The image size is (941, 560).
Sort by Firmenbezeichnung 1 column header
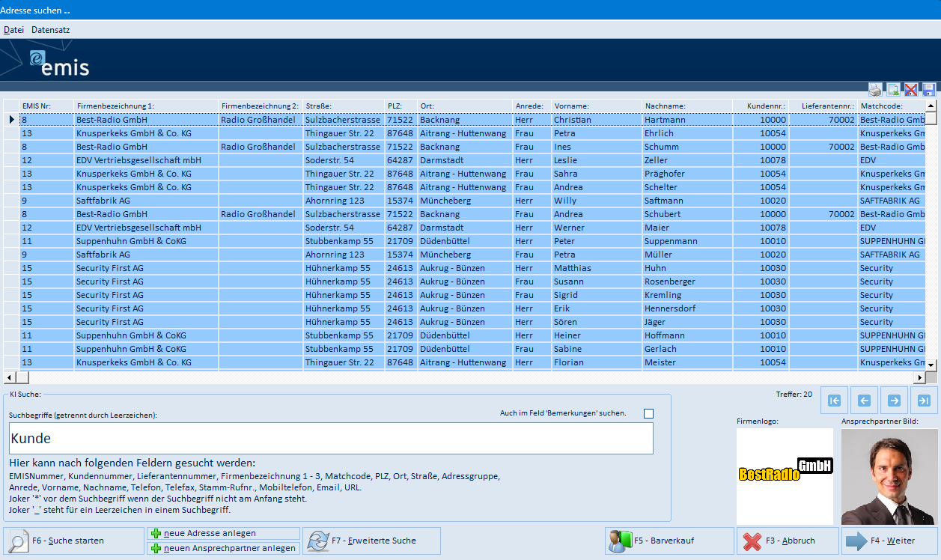point(146,106)
